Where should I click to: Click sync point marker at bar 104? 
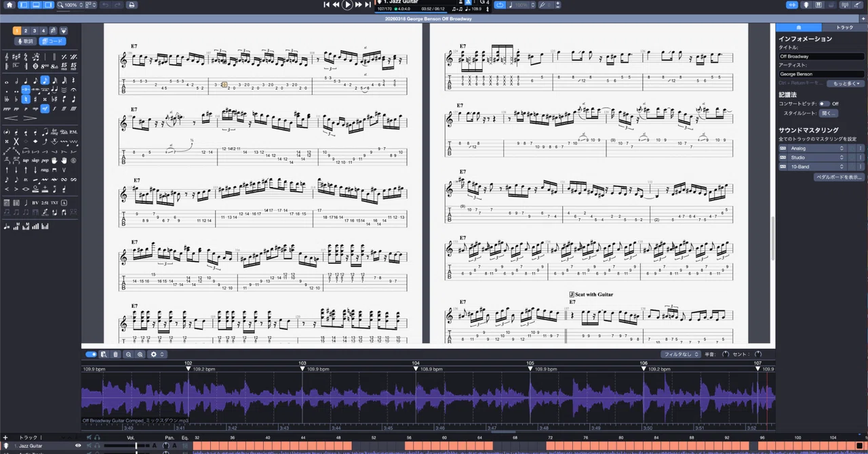(x=416, y=369)
